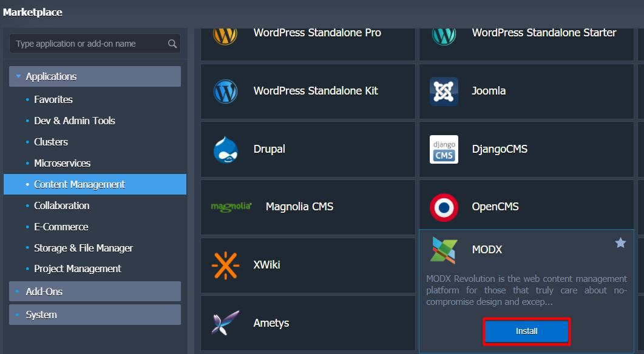This screenshot has width=644, height=354.
Task: Click the OpenCMS target logo
Action: tap(444, 207)
